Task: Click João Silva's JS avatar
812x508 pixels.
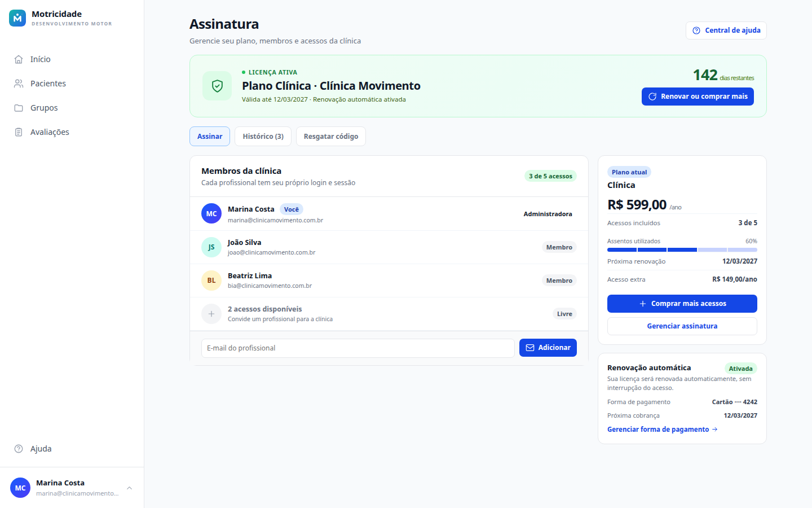Action: coord(211,247)
